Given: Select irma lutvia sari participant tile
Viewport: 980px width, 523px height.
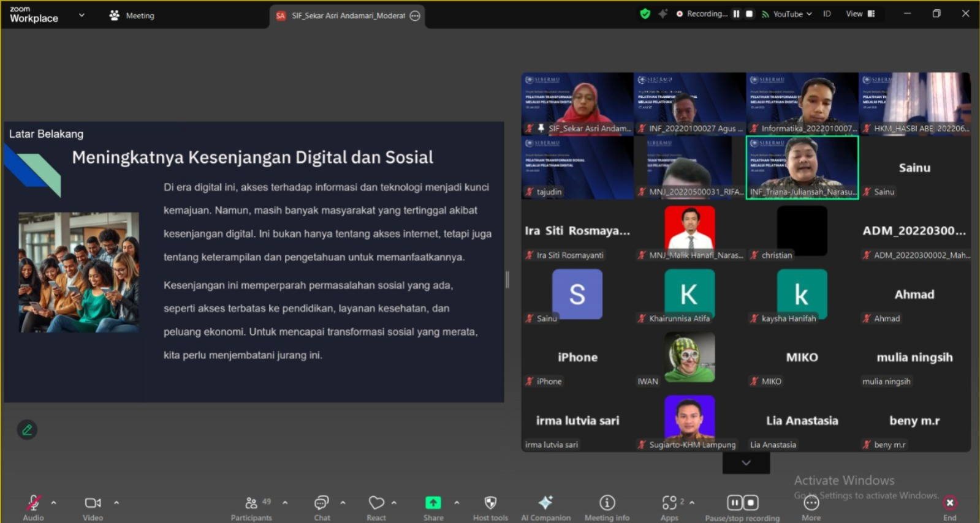Looking at the screenshot, I should coord(577,421).
